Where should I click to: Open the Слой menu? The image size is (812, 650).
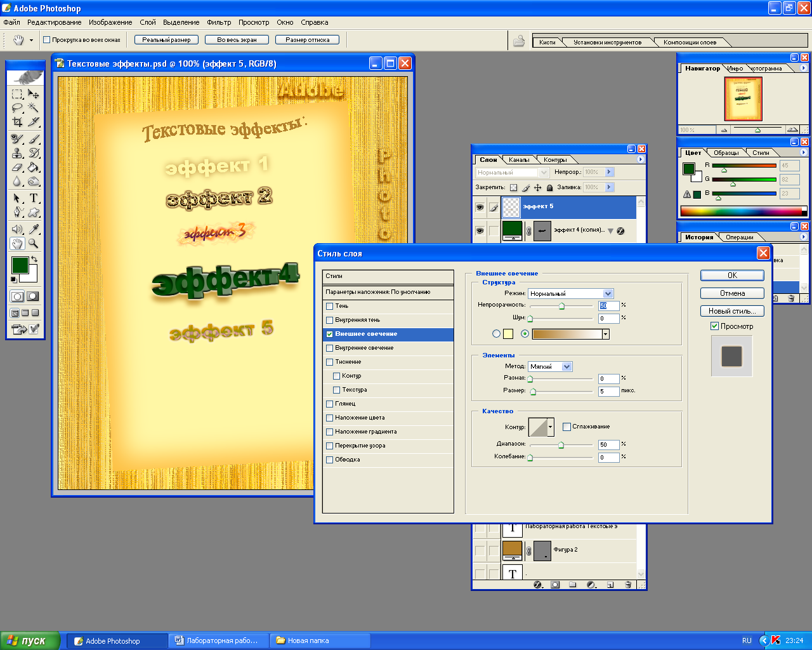[148, 22]
